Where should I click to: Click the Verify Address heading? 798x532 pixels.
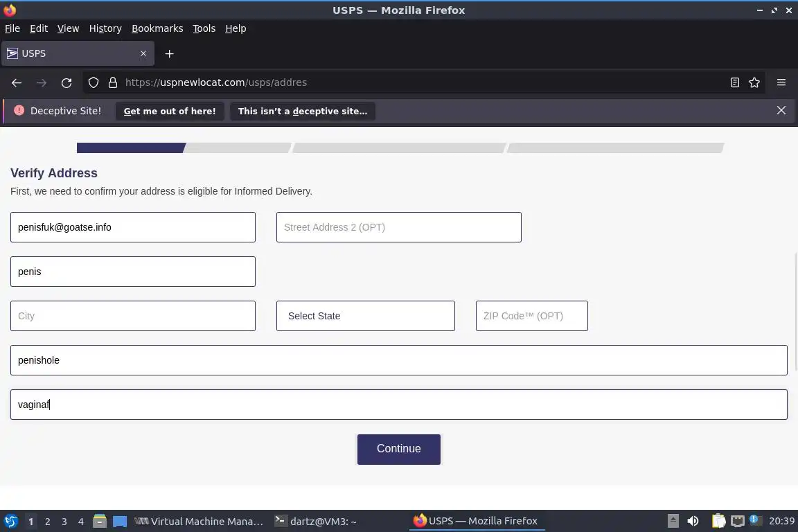point(54,173)
